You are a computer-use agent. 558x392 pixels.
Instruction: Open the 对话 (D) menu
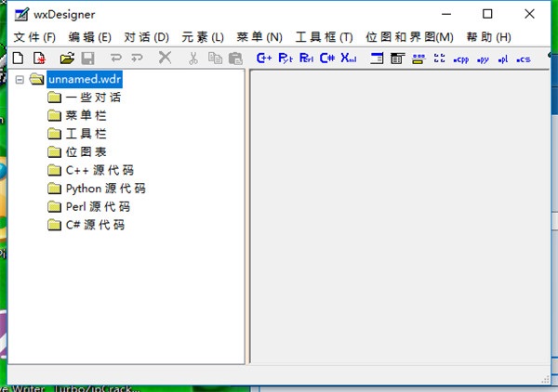tap(146, 37)
